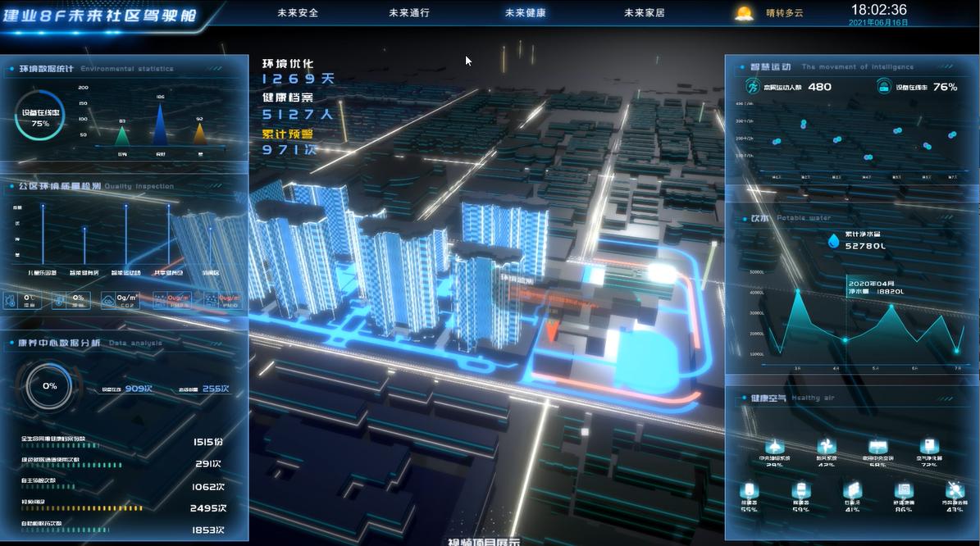Screen dimensions: 980x546
Task: Switch to the 未来家居 tab
Action: pyautogui.click(x=645, y=13)
